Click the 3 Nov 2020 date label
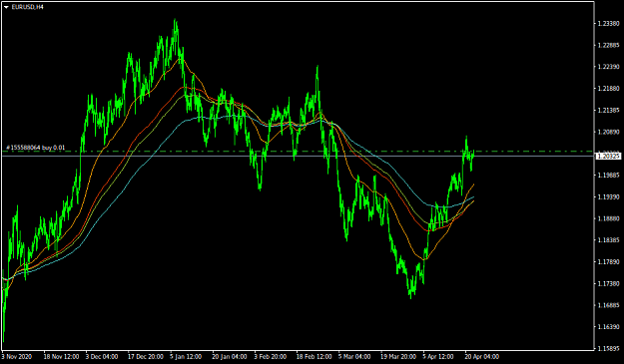The height and width of the screenshot is (364, 624). (x=17, y=357)
